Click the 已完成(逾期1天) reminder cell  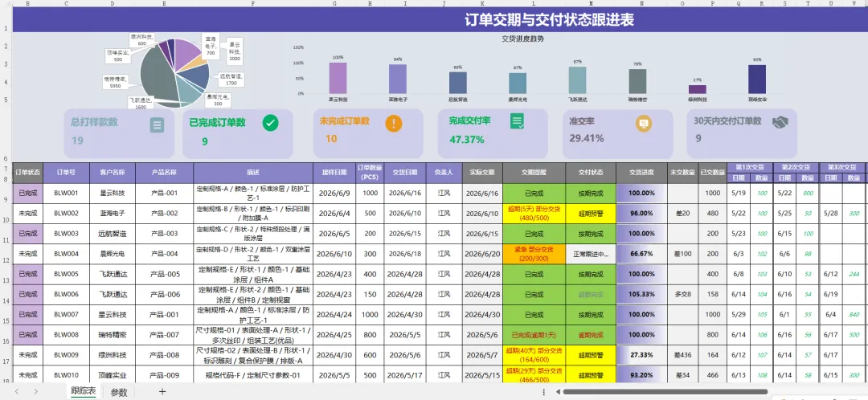[x=534, y=335]
